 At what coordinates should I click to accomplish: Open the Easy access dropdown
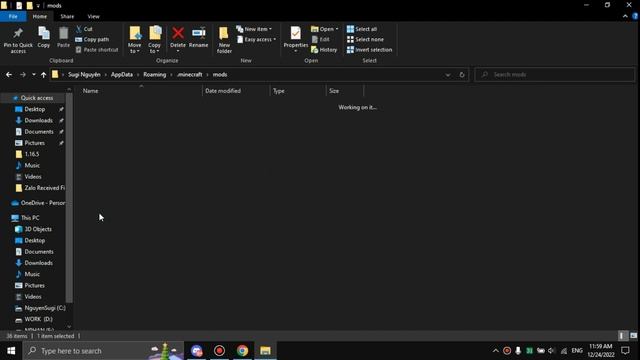pos(256,40)
